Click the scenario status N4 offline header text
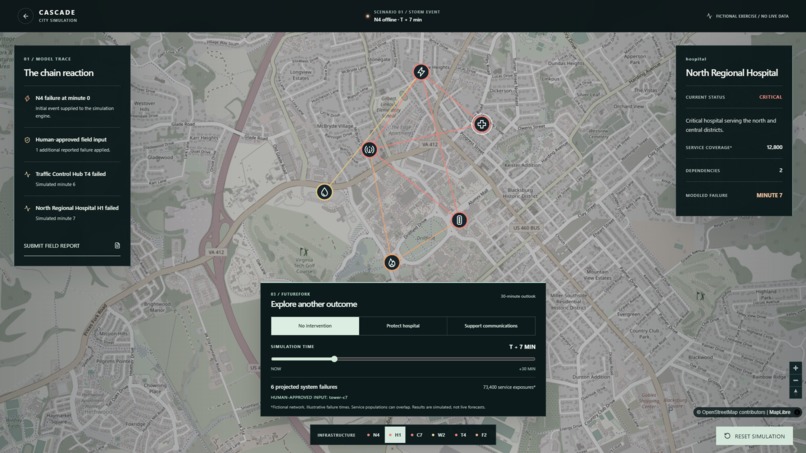 [397, 20]
